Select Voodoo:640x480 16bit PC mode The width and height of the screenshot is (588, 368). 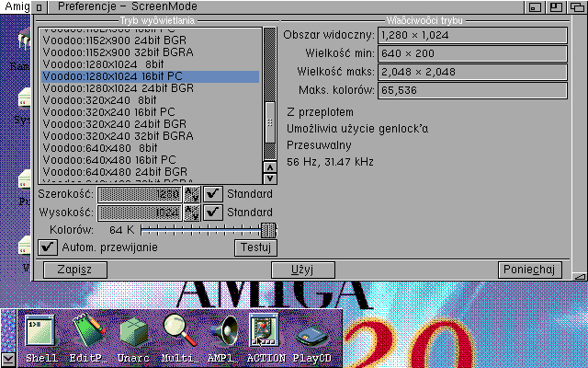[150, 160]
